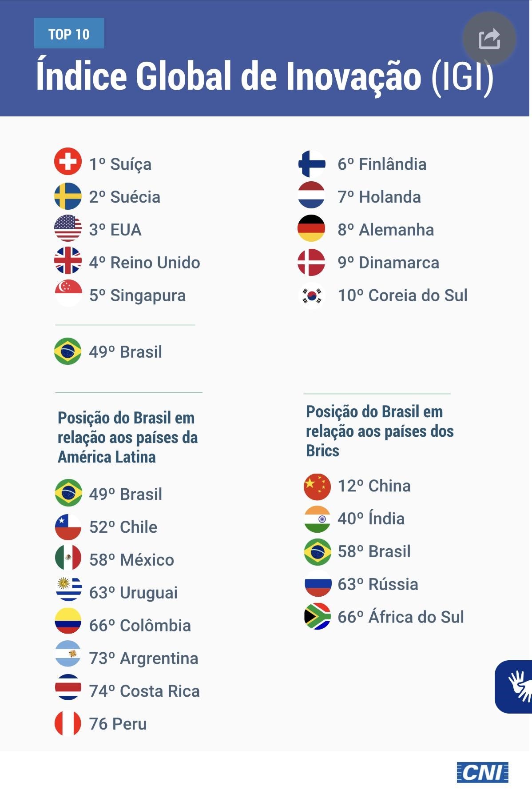Screen dimensions: 532x790
Task: Click the TOP 10 badge
Action: click(x=69, y=34)
